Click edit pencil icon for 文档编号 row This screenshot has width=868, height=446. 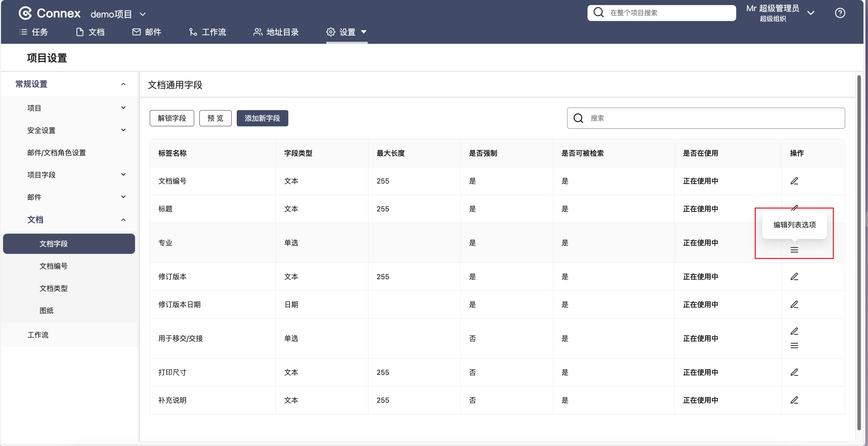click(794, 181)
